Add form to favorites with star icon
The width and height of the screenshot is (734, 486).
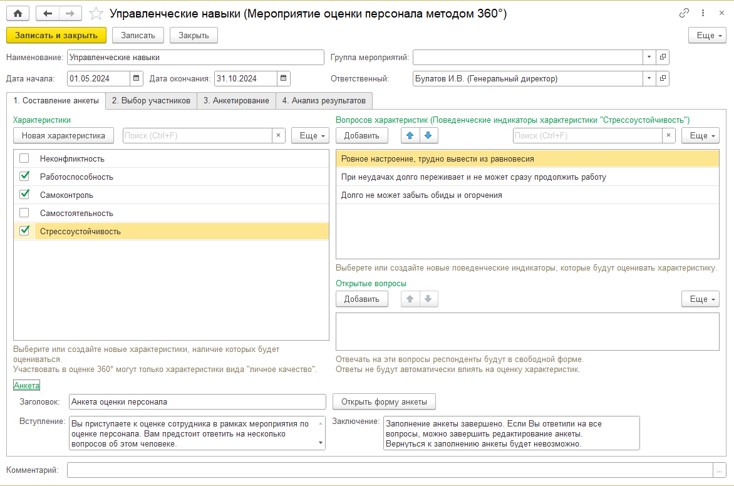pyautogui.click(x=95, y=14)
